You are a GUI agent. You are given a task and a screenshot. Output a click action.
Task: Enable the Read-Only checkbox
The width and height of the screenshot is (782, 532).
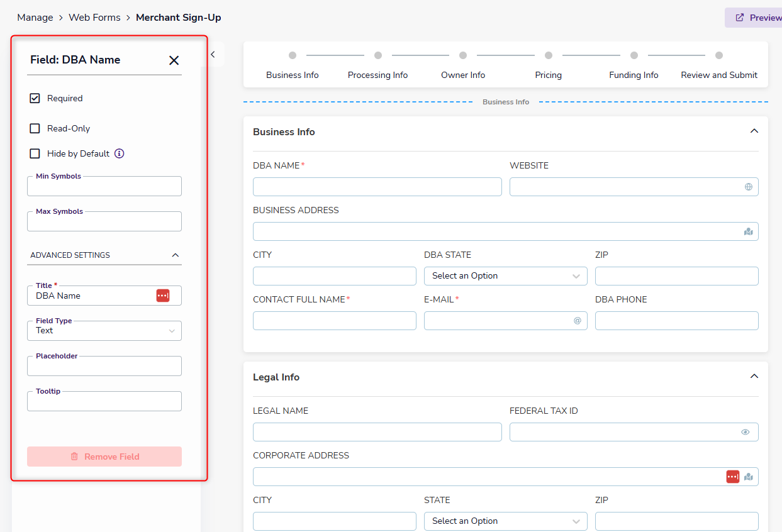click(35, 128)
